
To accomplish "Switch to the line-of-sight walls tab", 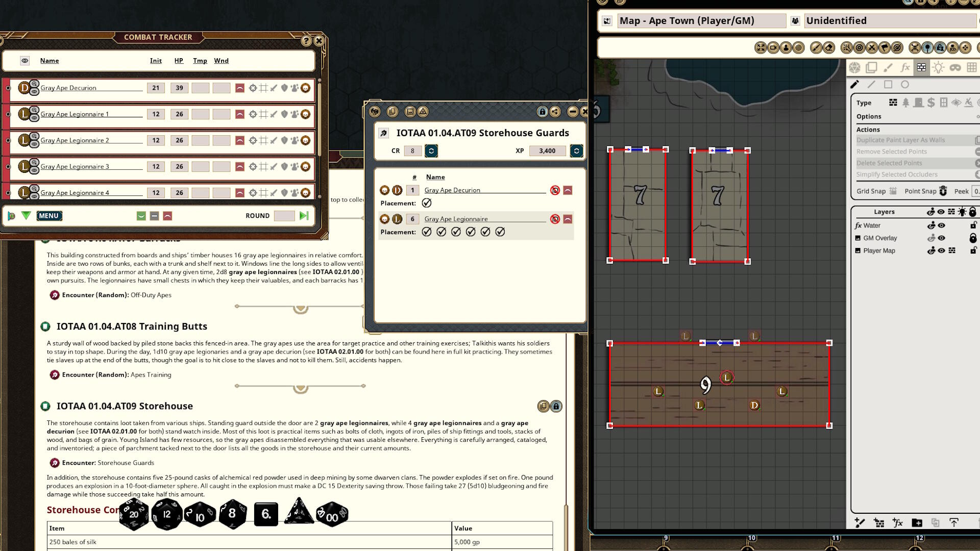I will (921, 68).
